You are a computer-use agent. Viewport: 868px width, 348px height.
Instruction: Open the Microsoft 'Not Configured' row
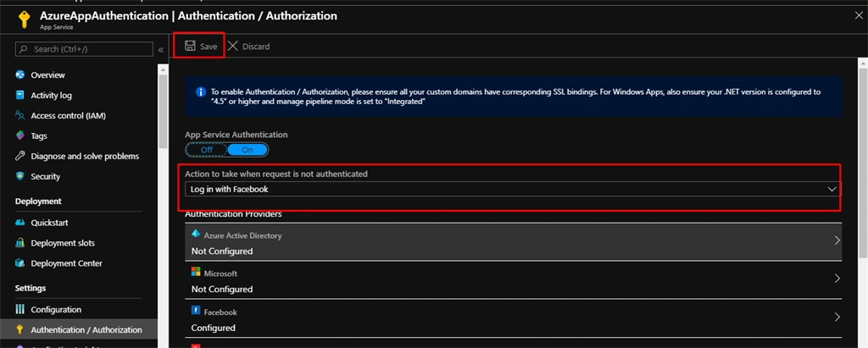click(x=513, y=280)
